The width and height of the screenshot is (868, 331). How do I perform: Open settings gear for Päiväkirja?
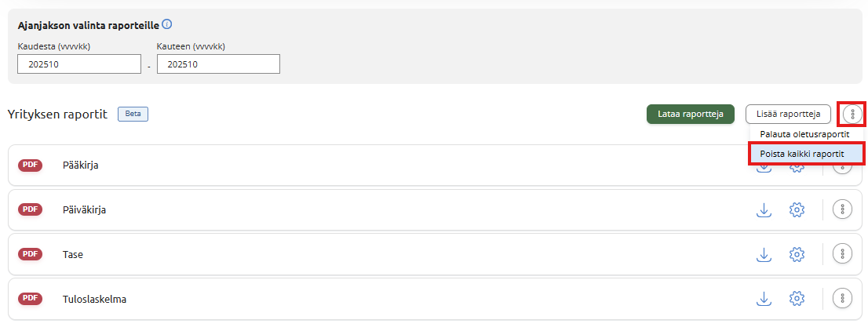[x=797, y=209]
